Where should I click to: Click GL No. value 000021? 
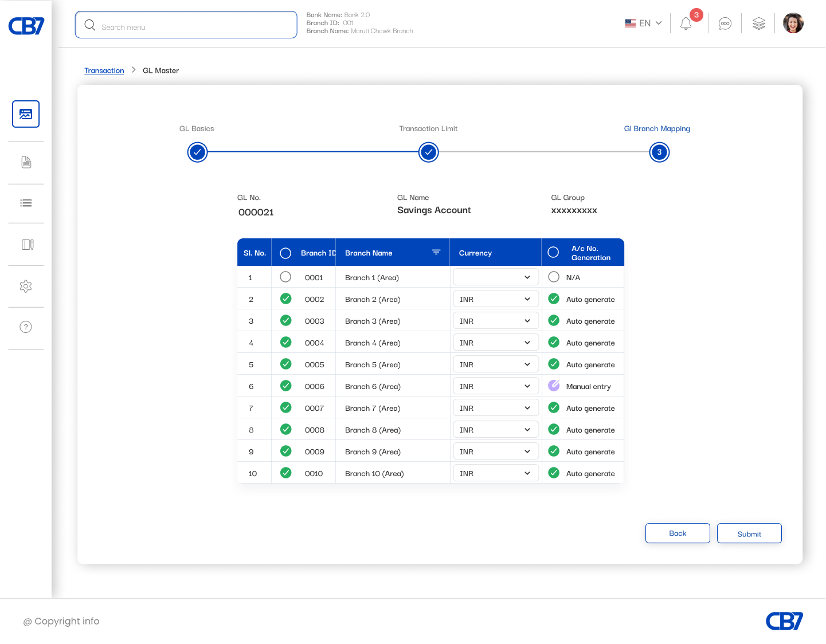pos(256,212)
